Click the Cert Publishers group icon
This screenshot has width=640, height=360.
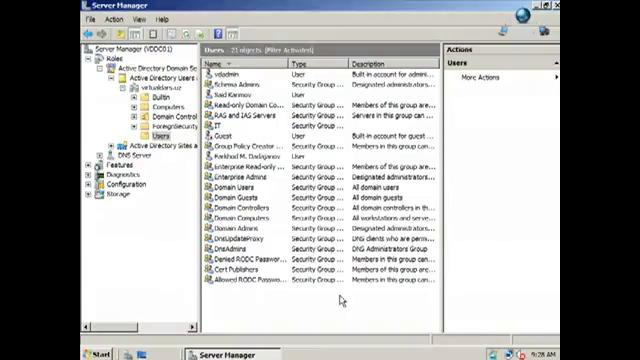point(209,269)
